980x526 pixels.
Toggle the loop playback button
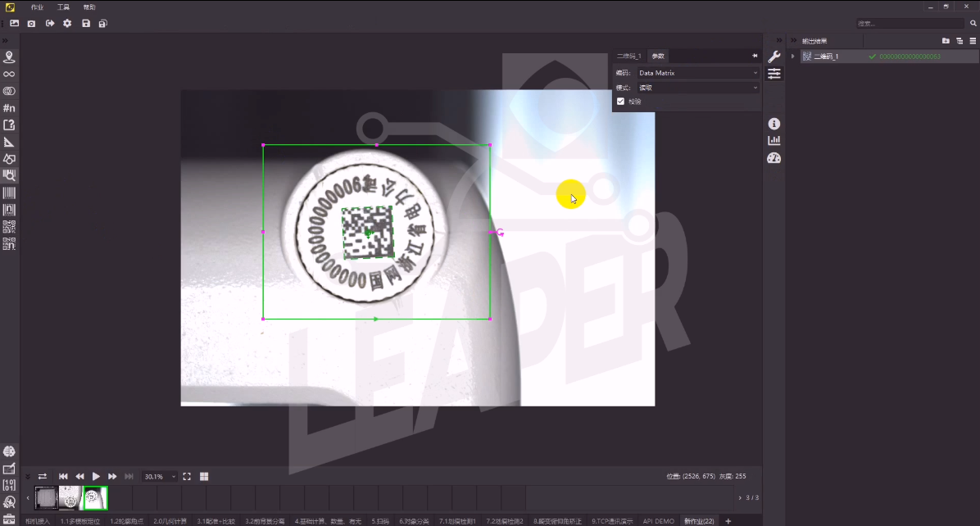point(43,476)
